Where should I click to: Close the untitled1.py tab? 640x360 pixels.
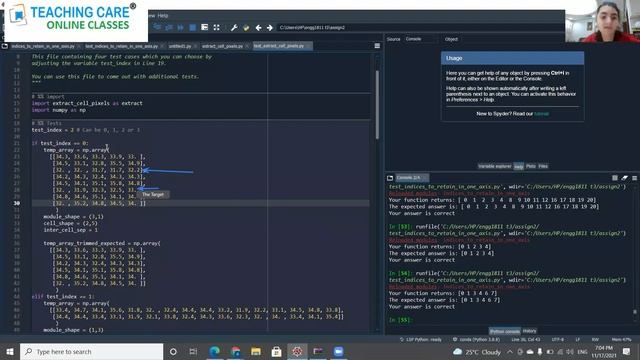coord(195,46)
